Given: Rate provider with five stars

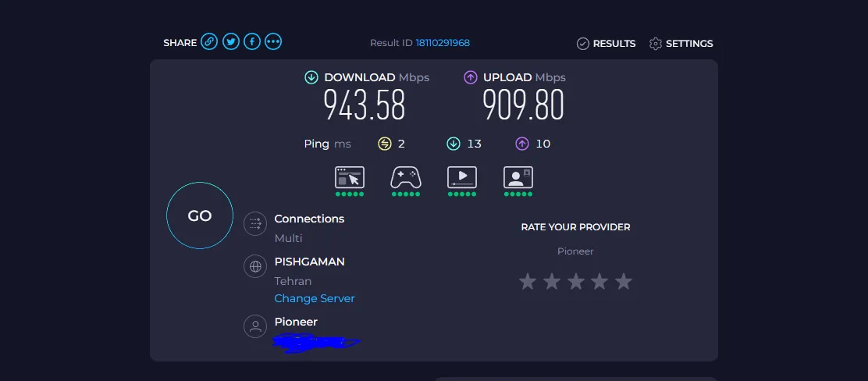Looking at the screenshot, I should [623, 282].
